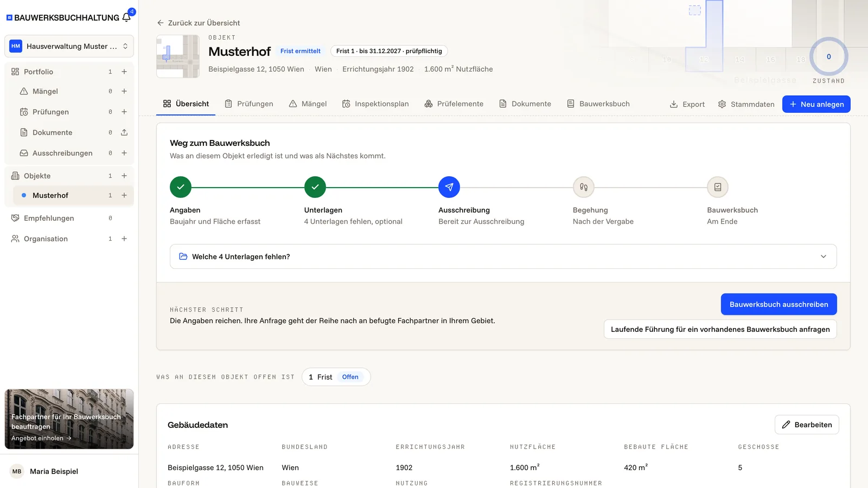868x488 pixels.
Task: Click the Bauwerksbuch step icon
Action: coord(718,187)
